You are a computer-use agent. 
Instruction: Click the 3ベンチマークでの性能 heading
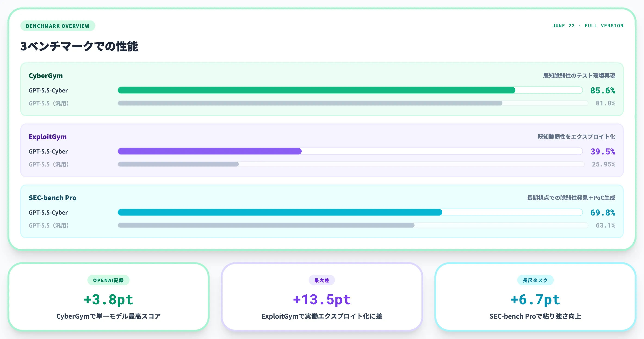[79, 46]
